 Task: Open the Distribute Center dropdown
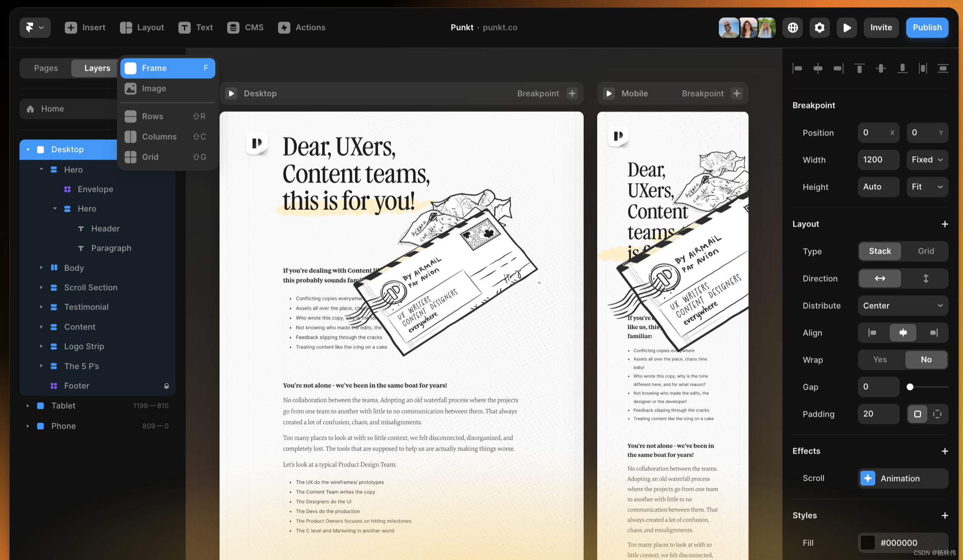tap(903, 305)
